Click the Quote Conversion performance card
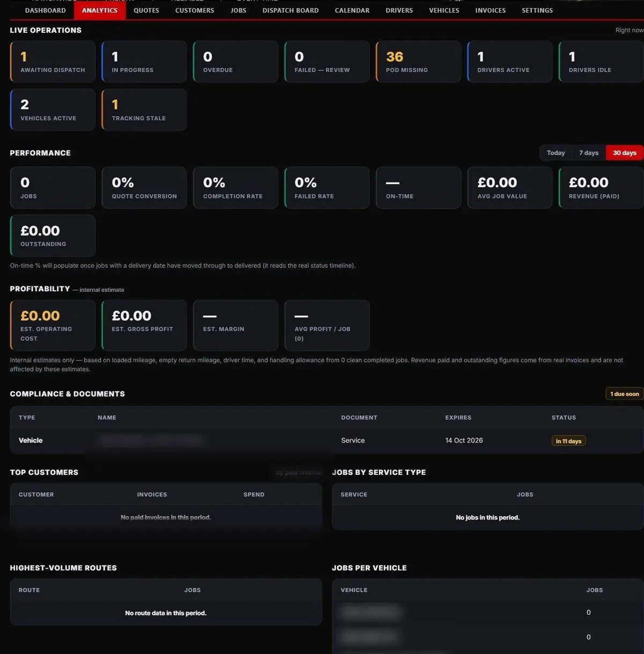 coord(144,188)
